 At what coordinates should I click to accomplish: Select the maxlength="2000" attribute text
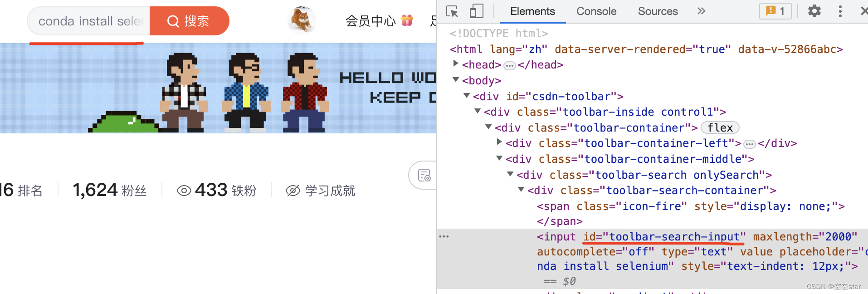pos(805,236)
